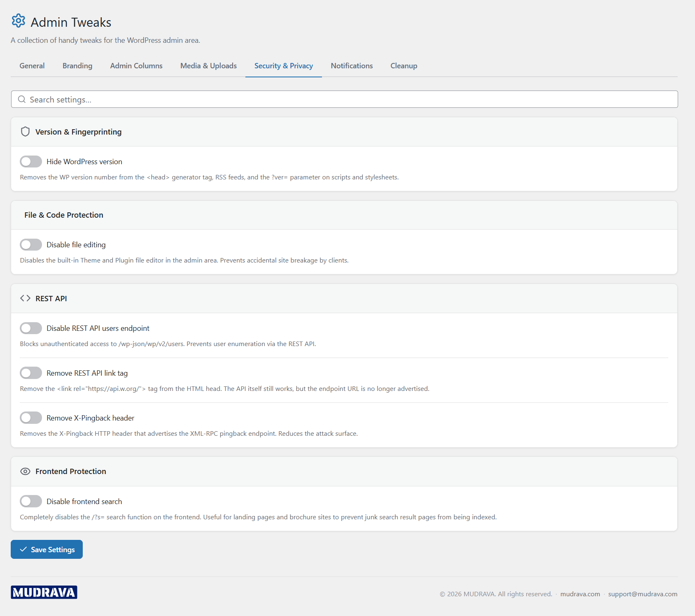Select the Notifications tab
The image size is (695, 616).
[x=352, y=66]
